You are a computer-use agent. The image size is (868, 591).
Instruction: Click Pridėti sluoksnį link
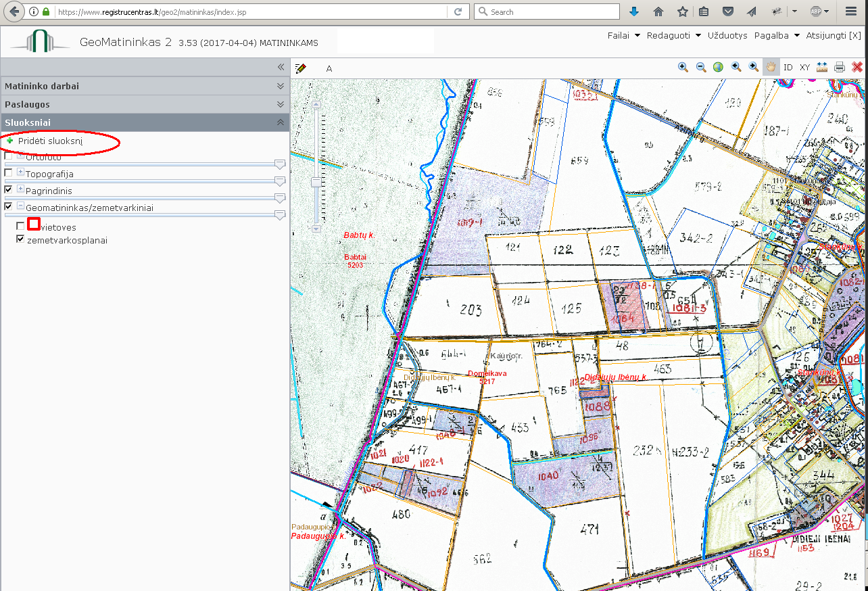(50, 141)
